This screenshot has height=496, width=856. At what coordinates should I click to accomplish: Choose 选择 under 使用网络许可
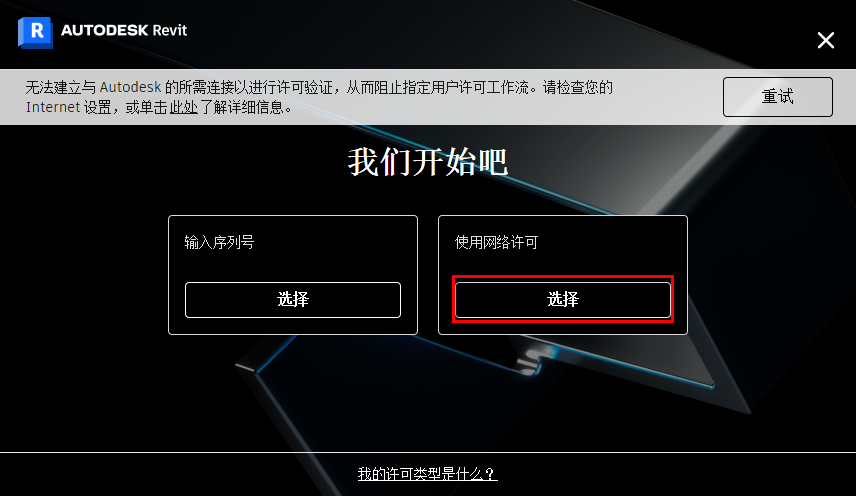coord(563,300)
